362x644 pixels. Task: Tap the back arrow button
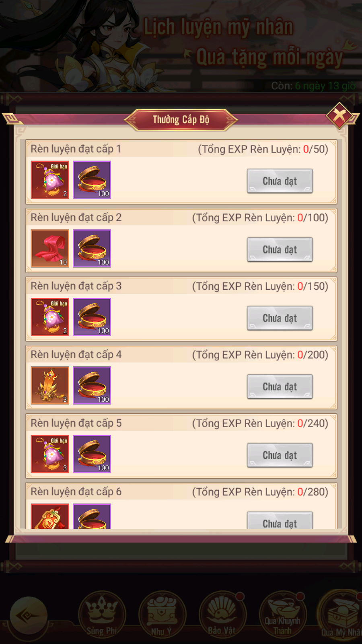click(x=29, y=616)
